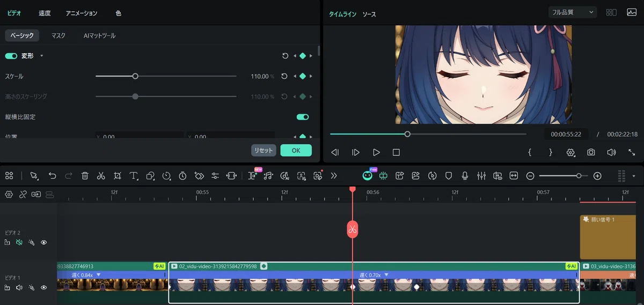Expand the preview to fullscreen

tap(632, 152)
